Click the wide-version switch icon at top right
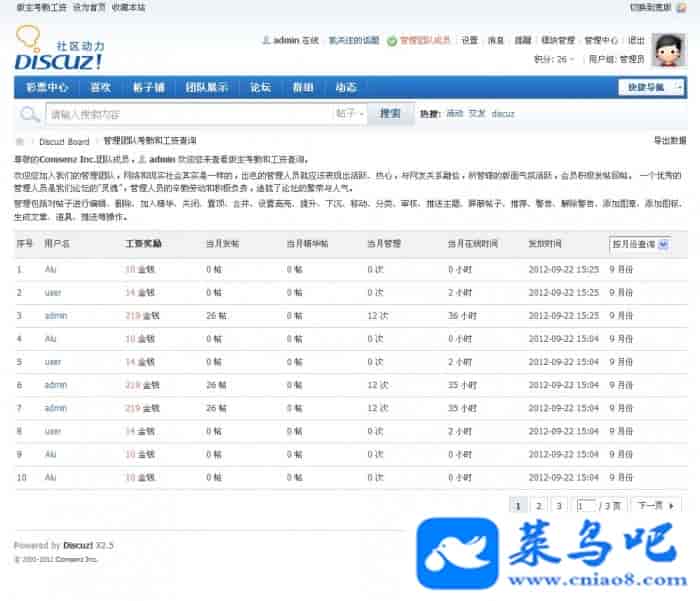 tap(681, 7)
